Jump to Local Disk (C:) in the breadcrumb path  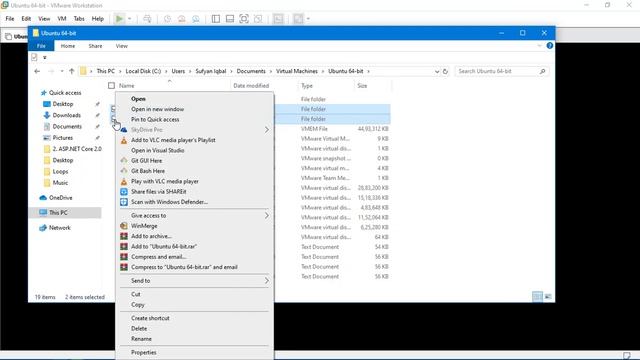143,71
